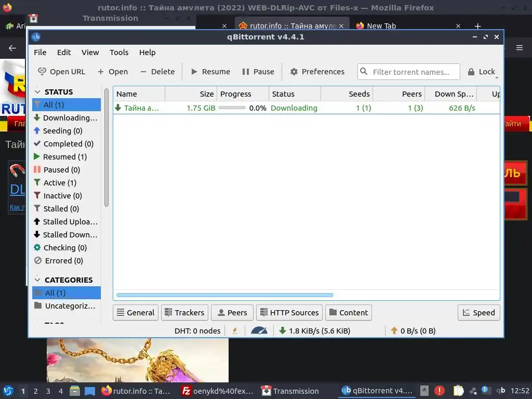The height and width of the screenshot is (399, 532).
Task: Click the DHT: 0 nodes status text
Action: (x=197, y=331)
